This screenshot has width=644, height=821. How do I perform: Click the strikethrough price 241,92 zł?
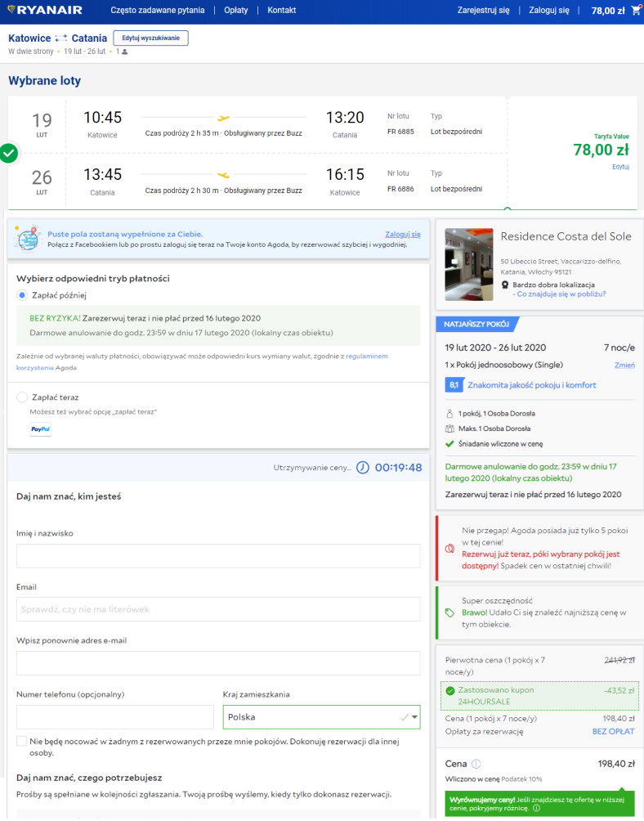(x=619, y=660)
